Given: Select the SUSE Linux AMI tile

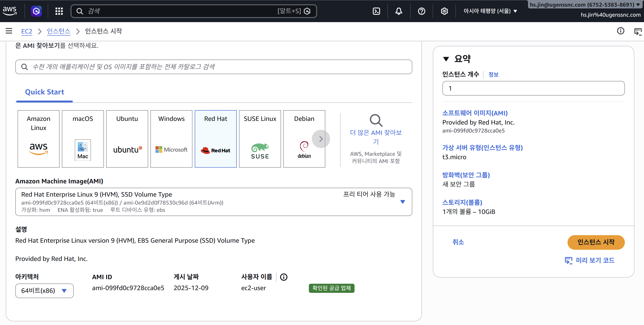Looking at the screenshot, I should [260, 139].
